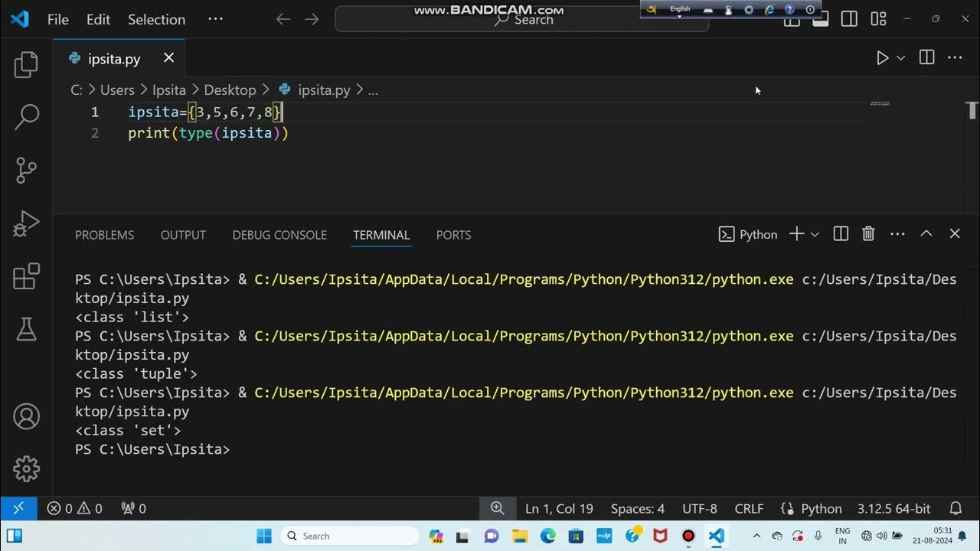Click the Windows taskbar Search box
Screen dimensions: 980x551
pyautogui.click(x=350, y=536)
